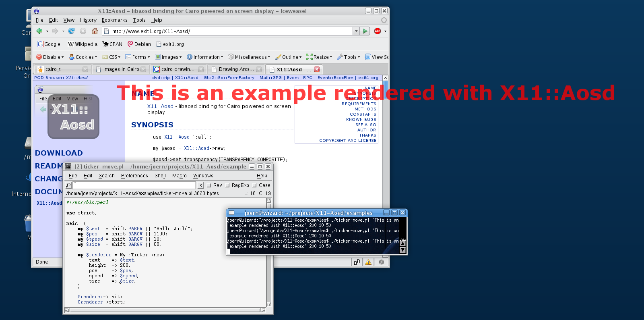Image resolution: width=644 pixels, height=320 pixels.
Task: Click the Adblock Plus ABP icon
Action: coord(378,31)
